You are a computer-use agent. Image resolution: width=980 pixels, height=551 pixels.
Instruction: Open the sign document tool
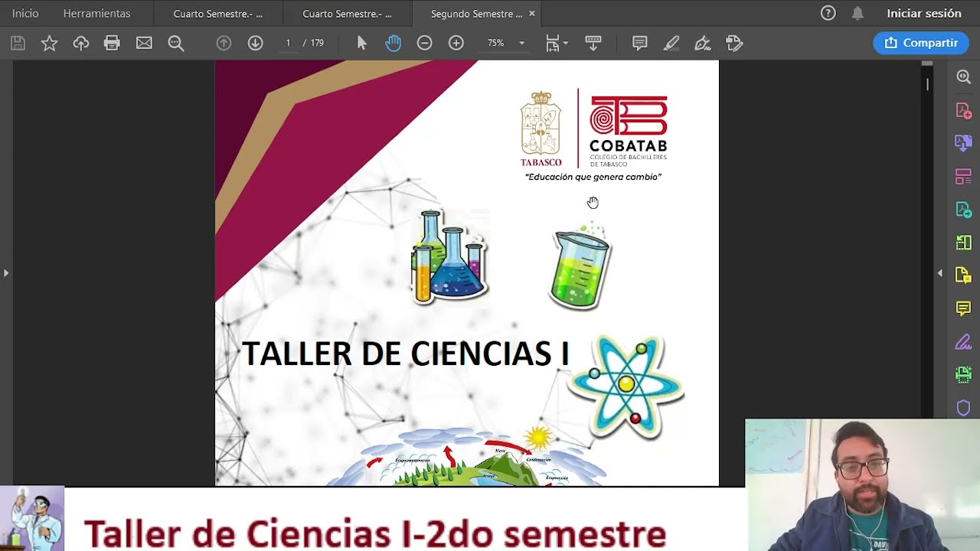pyautogui.click(x=703, y=44)
